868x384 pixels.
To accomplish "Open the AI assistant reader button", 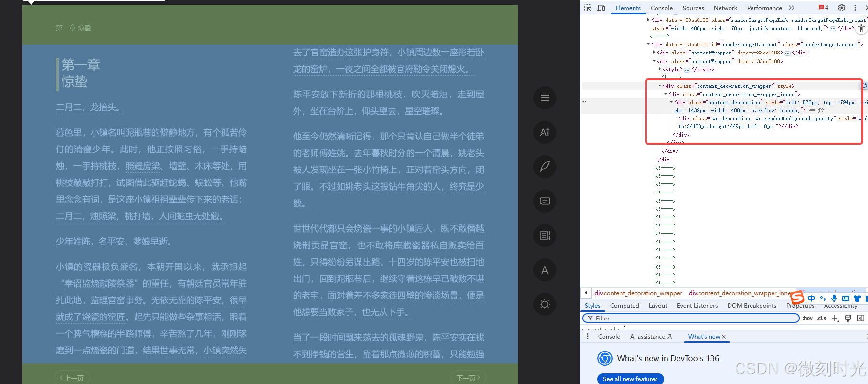I will click(545, 132).
